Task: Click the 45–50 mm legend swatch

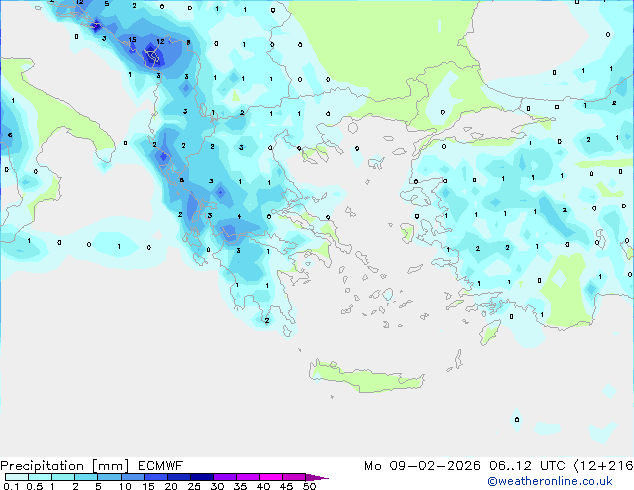Action: pyautogui.click(x=294, y=477)
